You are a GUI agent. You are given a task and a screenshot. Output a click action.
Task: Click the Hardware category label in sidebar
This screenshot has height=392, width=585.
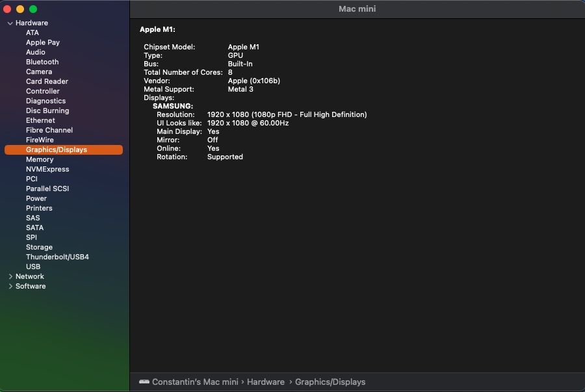click(32, 23)
